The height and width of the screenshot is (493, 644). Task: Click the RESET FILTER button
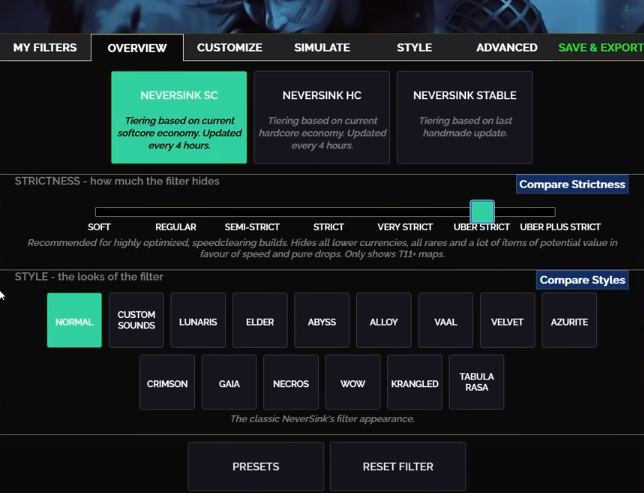point(398,467)
